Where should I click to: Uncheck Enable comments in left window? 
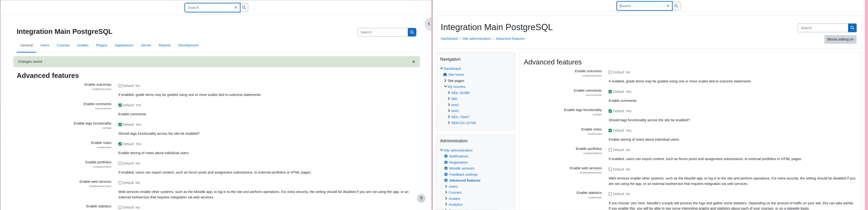(x=120, y=105)
